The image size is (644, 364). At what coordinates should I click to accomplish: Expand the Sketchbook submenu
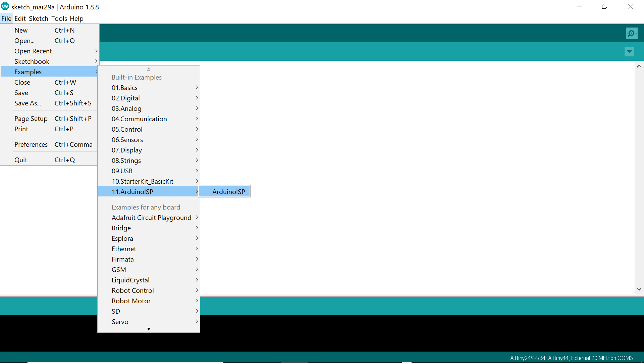(50, 61)
